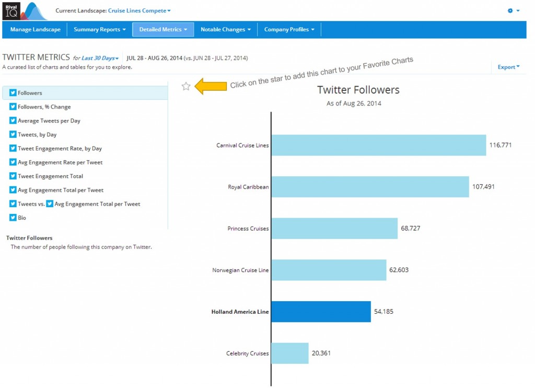Select Average Tweets per Day chart

coord(49,121)
